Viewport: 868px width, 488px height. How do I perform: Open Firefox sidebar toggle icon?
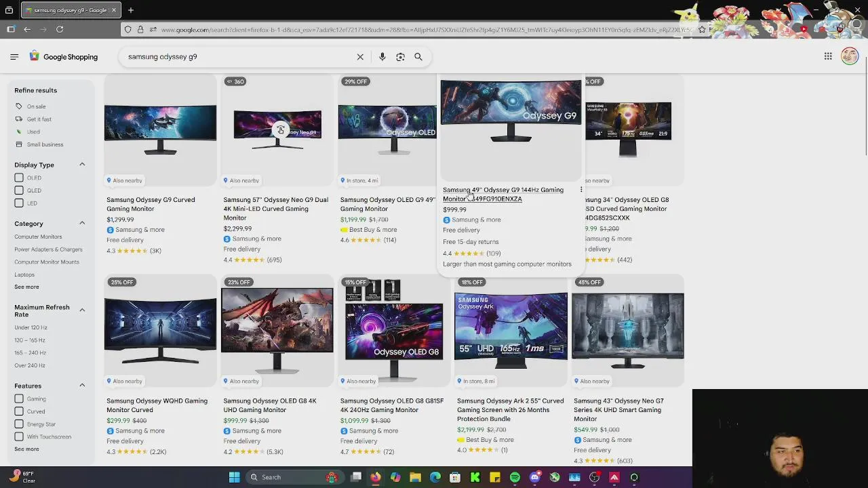tap(11, 29)
